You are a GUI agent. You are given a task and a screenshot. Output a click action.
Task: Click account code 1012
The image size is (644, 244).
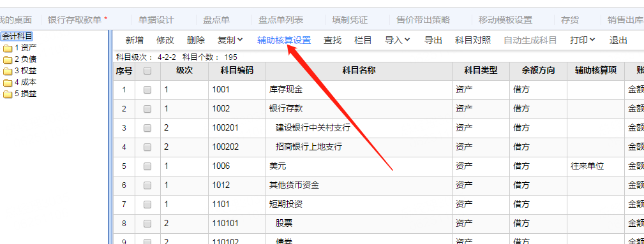(221, 185)
